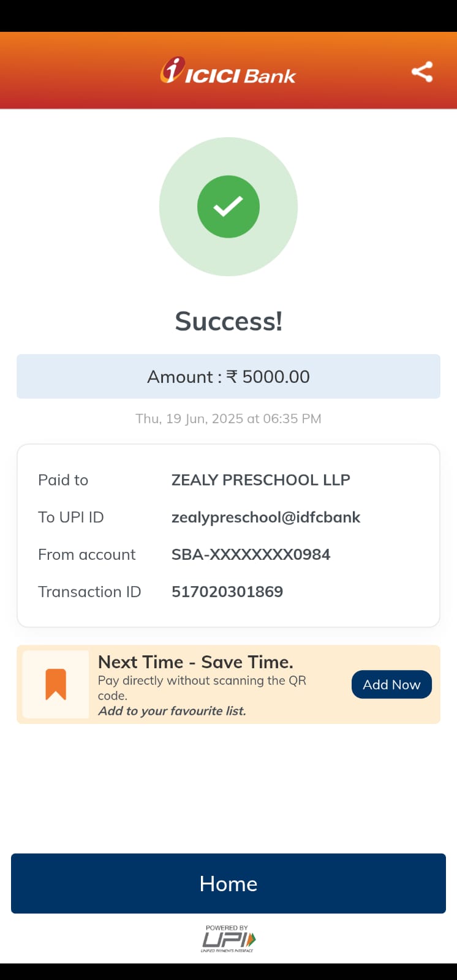Click the zealypreschool@idfcbank UPI ID value
The image size is (457, 980).
pyautogui.click(x=266, y=518)
